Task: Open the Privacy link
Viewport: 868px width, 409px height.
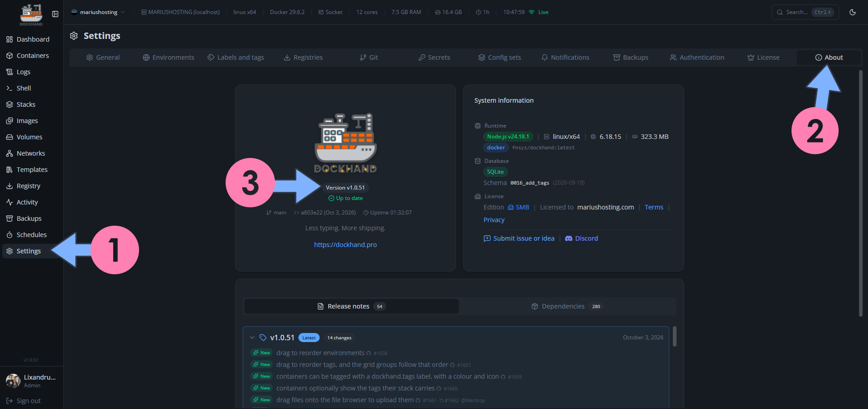Action: pyautogui.click(x=494, y=220)
